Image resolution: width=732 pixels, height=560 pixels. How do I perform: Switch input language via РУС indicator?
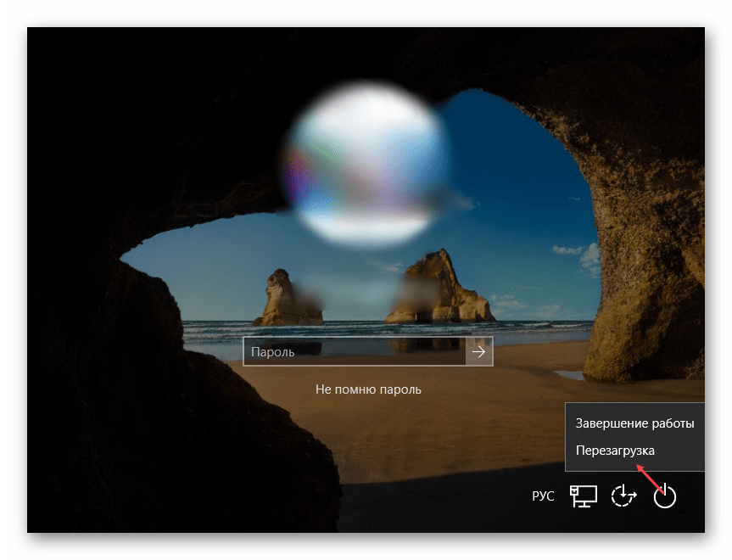click(x=543, y=496)
